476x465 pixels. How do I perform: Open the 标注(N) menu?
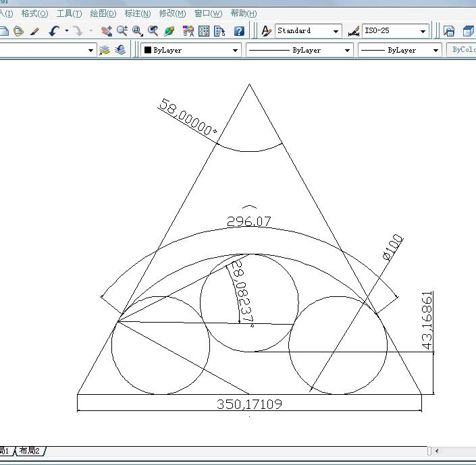(x=138, y=13)
